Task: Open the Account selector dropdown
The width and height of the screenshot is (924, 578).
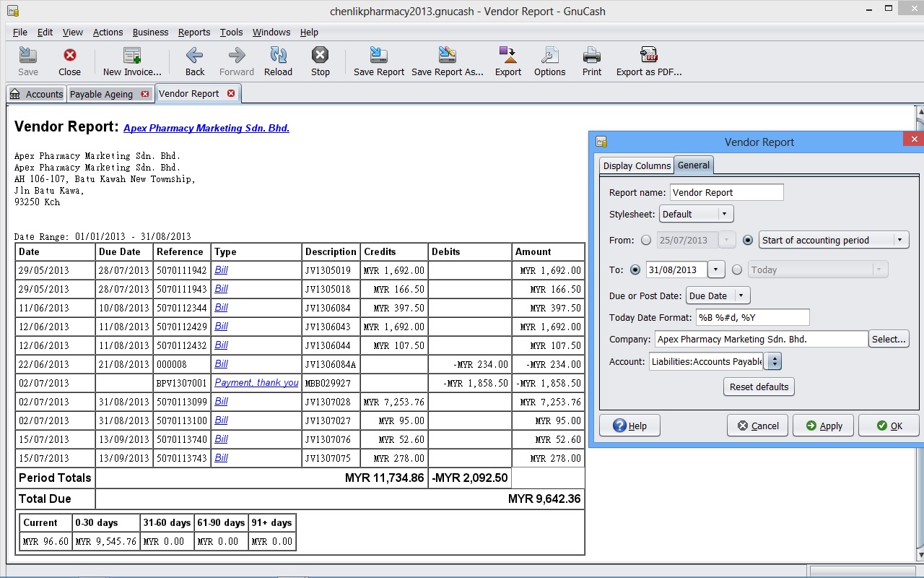Action: click(x=773, y=361)
